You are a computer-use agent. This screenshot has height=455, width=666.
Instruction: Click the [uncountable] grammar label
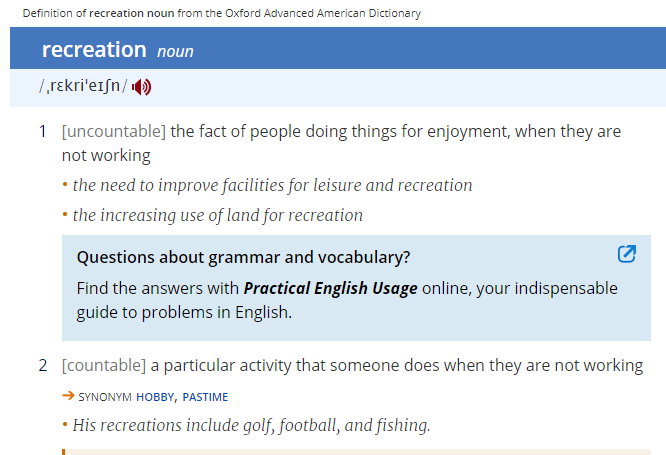[x=114, y=131]
